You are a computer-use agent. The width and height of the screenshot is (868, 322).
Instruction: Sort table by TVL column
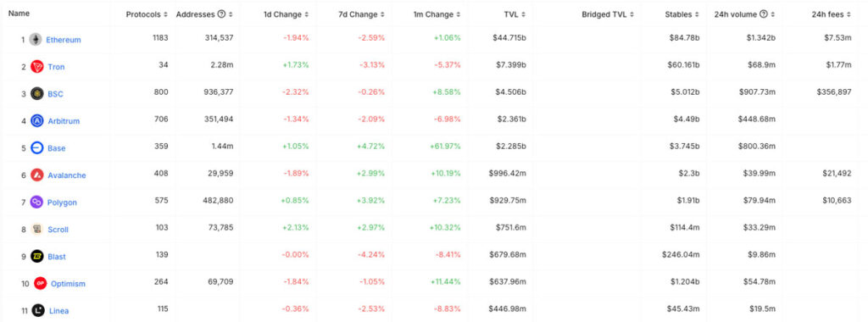click(x=515, y=14)
